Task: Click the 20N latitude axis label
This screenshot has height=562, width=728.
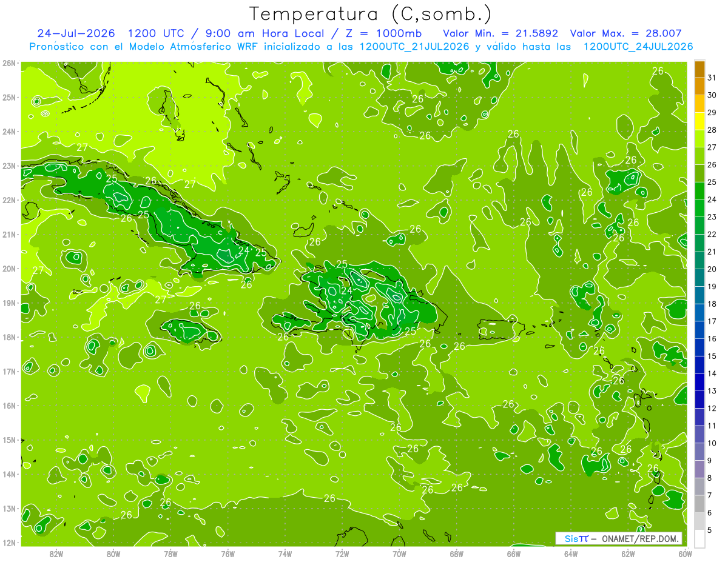Action: (x=9, y=269)
